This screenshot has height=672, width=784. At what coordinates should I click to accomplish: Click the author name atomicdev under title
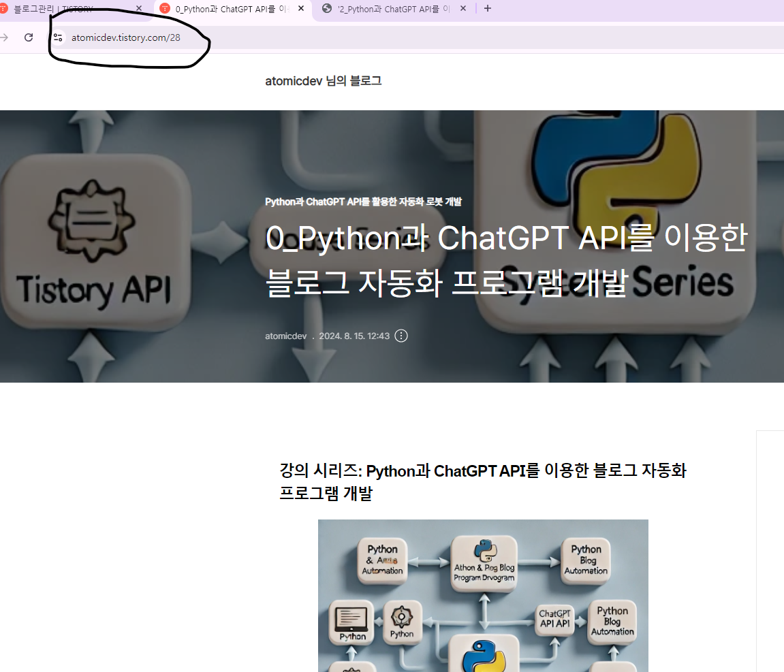pos(285,336)
